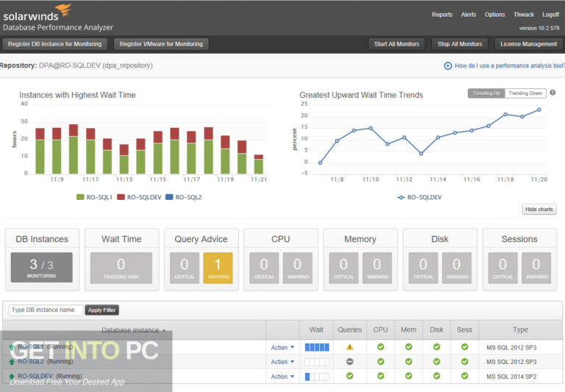Open the Options menu
Image resolution: width=565 pixels, height=392 pixels.
pos(494,15)
